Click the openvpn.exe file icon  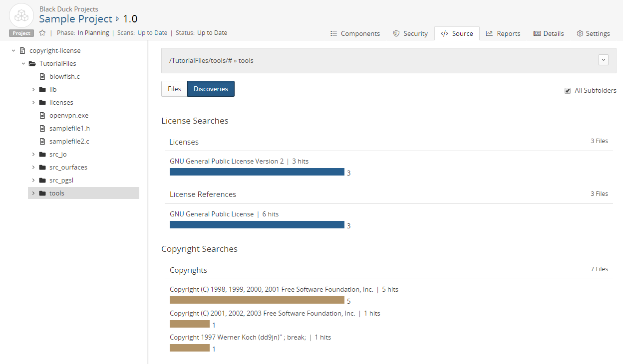pyautogui.click(x=42, y=116)
